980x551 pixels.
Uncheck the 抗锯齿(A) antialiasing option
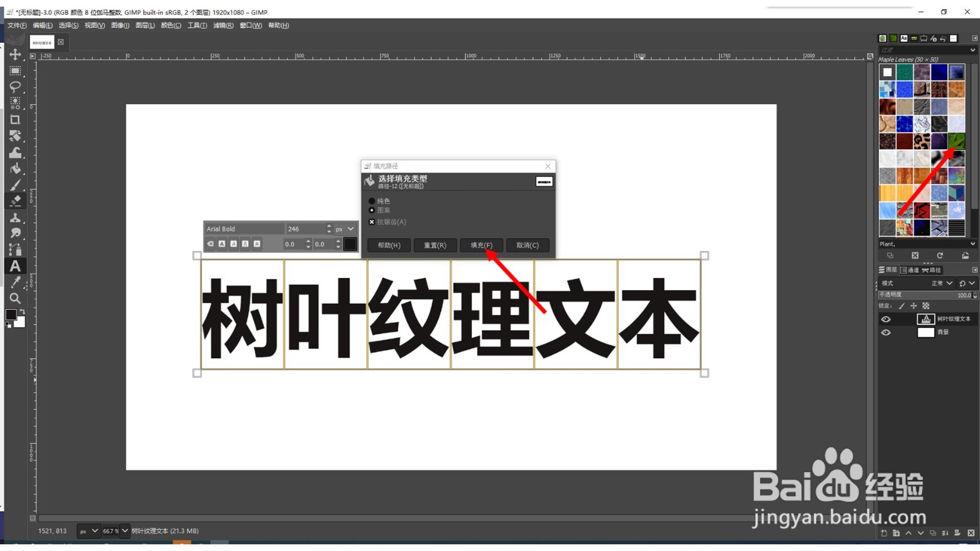pos(372,222)
